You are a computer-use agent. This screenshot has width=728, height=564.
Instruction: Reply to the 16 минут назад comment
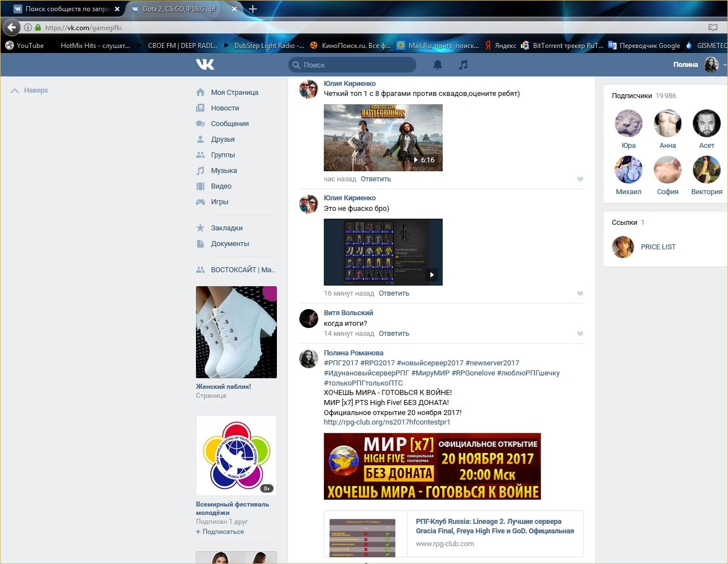[394, 293]
